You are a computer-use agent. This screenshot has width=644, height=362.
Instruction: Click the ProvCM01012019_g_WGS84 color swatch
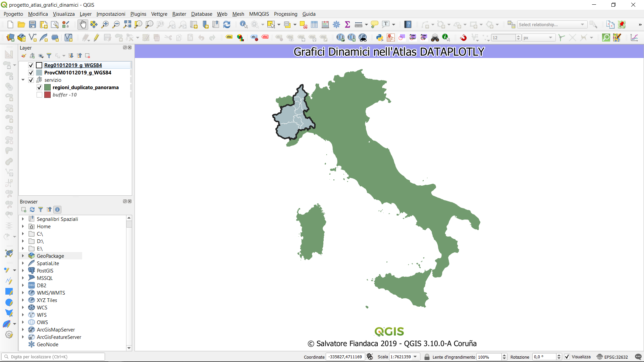39,73
